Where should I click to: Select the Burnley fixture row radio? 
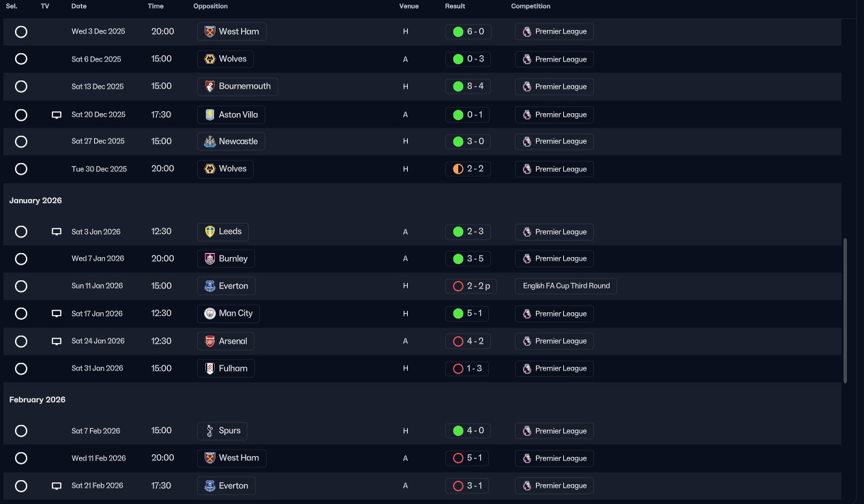(x=21, y=259)
